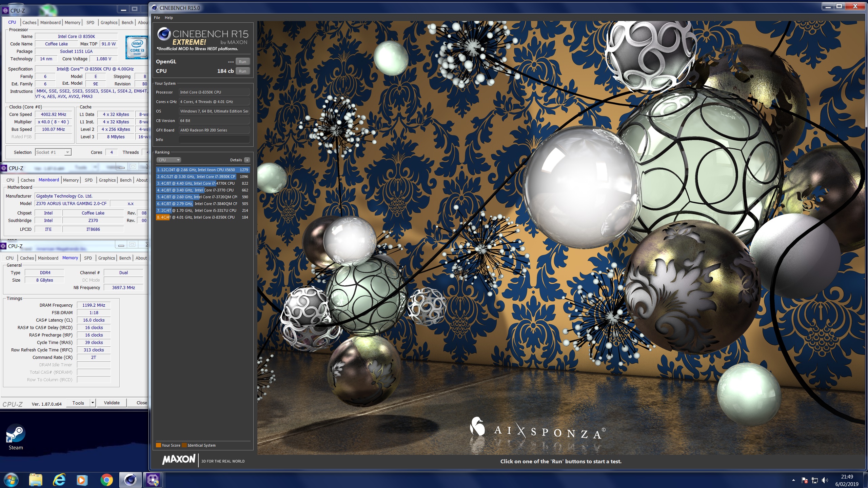Select Graphics tab in top CPU-Z window
This screenshot has width=868, height=488.
(109, 22)
